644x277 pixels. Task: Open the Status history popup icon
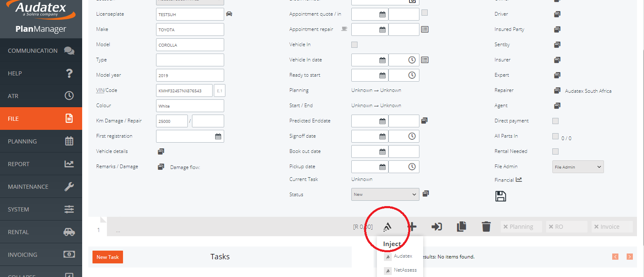click(x=426, y=193)
